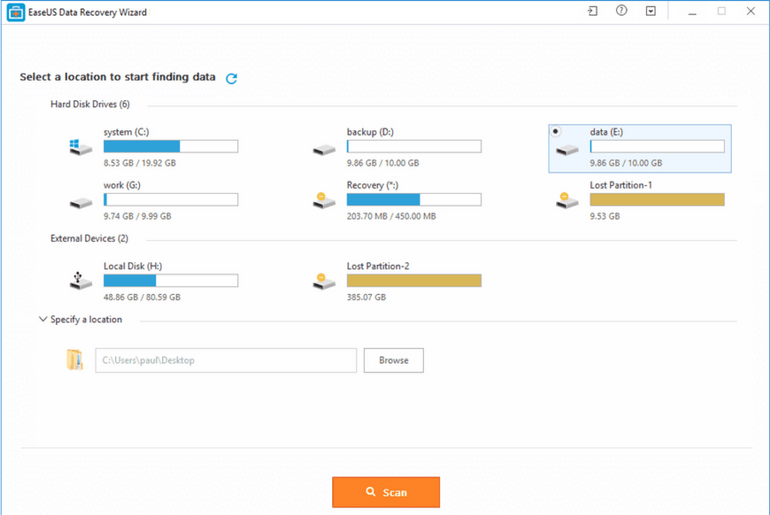The width and height of the screenshot is (770, 515).
Task: Select the work (G:) drive icon
Action: point(81,202)
